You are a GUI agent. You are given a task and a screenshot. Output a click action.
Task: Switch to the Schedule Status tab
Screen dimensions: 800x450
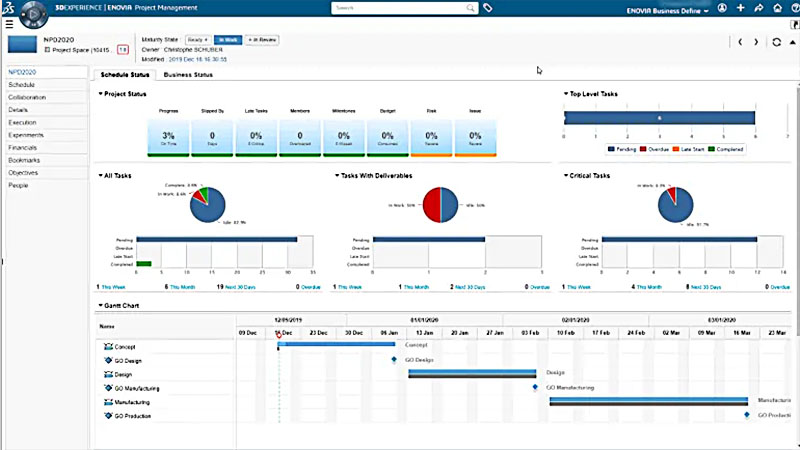pyautogui.click(x=124, y=74)
